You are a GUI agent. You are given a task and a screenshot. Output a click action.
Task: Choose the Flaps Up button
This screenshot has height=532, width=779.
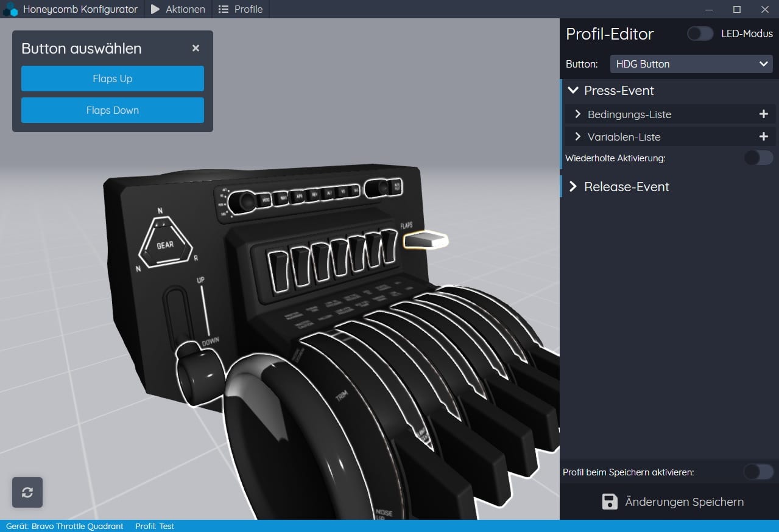113,79
